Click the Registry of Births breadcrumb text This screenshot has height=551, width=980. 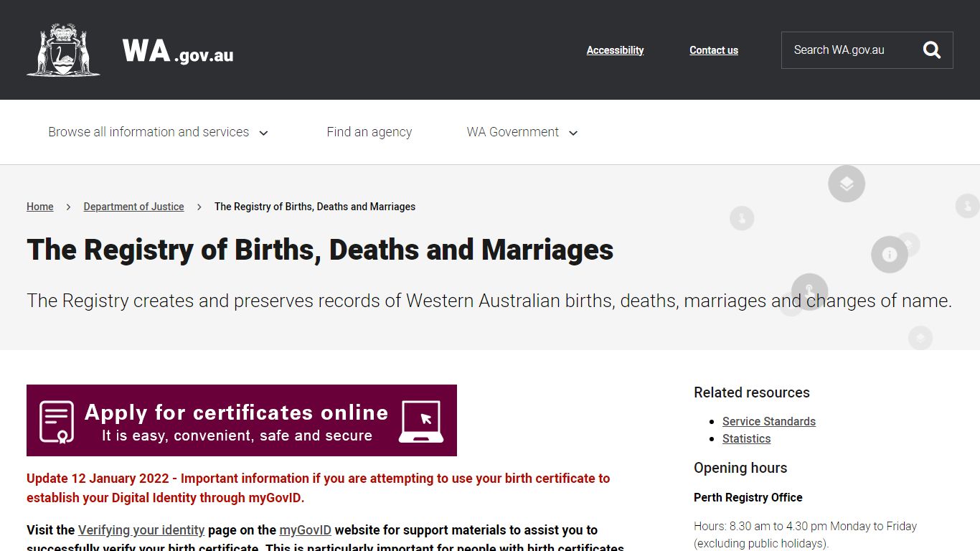click(x=315, y=207)
